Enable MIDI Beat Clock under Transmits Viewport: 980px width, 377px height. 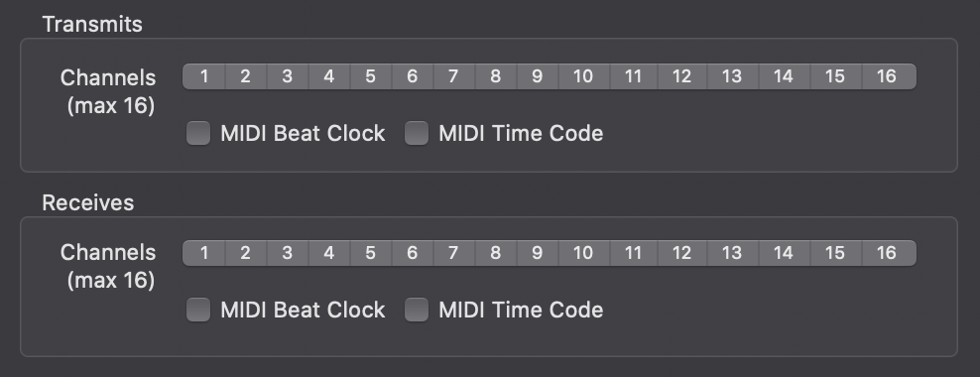(x=198, y=133)
